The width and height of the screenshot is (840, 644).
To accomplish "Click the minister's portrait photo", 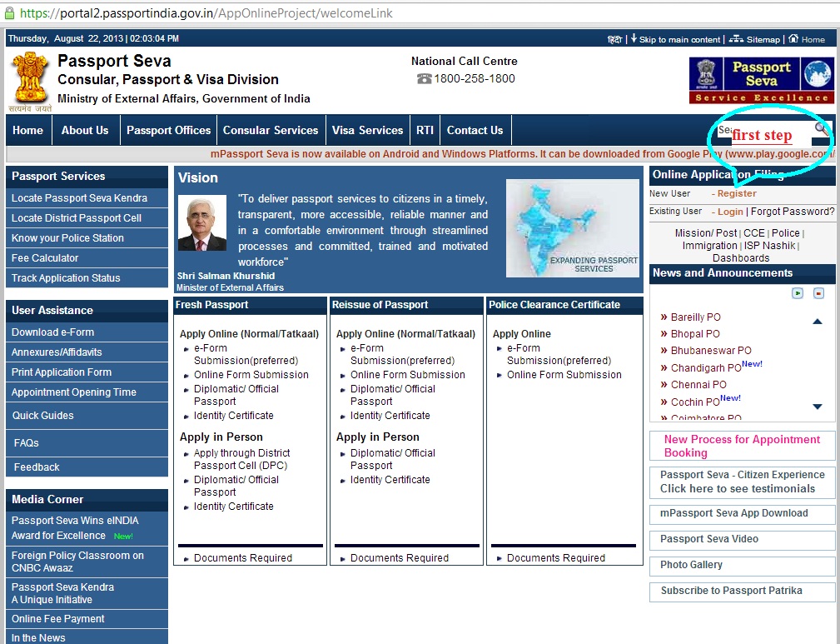I will [x=202, y=223].
